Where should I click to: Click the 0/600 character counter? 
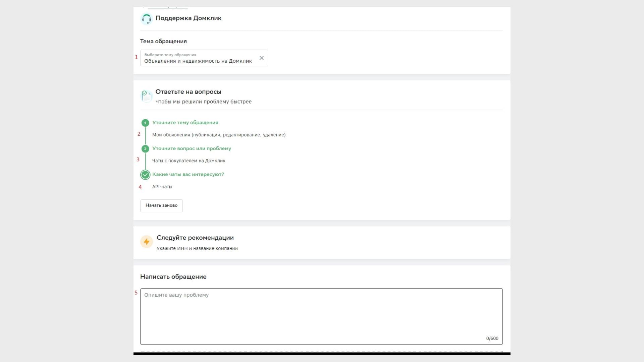[x=492, y=339]
